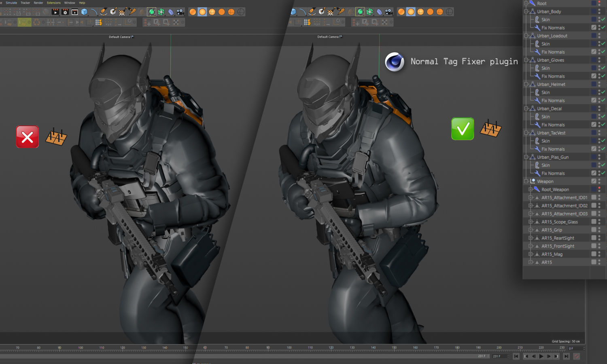
Task: Select grey wireframe sphere display icon, left toolbar
Action: click(241, 12)
